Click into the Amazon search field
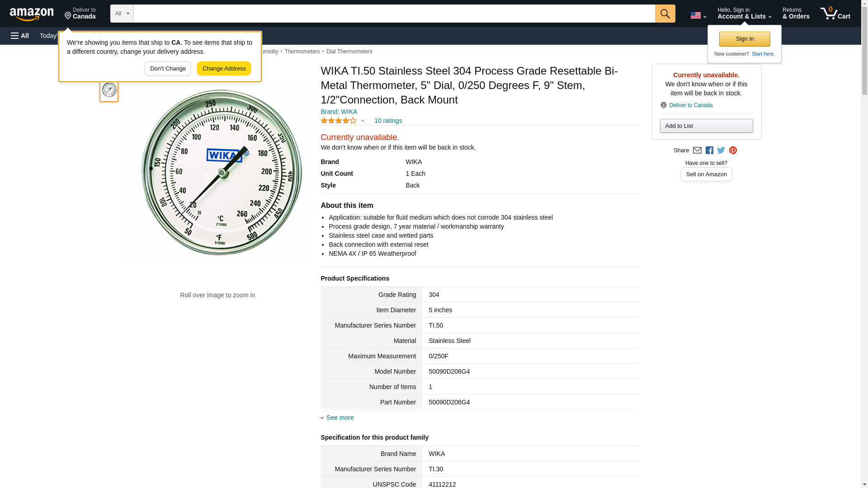868x488 pixels. point(393,14)
